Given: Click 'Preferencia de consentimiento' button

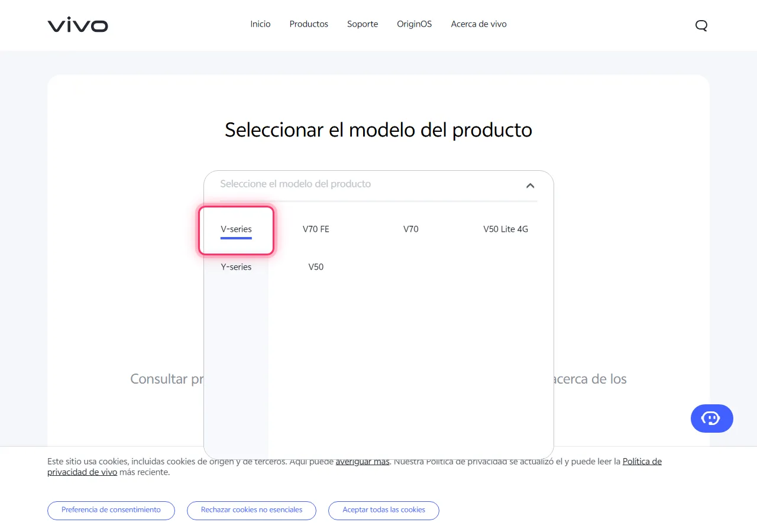Looking at the screenshot, I should [x=111, y=510].
